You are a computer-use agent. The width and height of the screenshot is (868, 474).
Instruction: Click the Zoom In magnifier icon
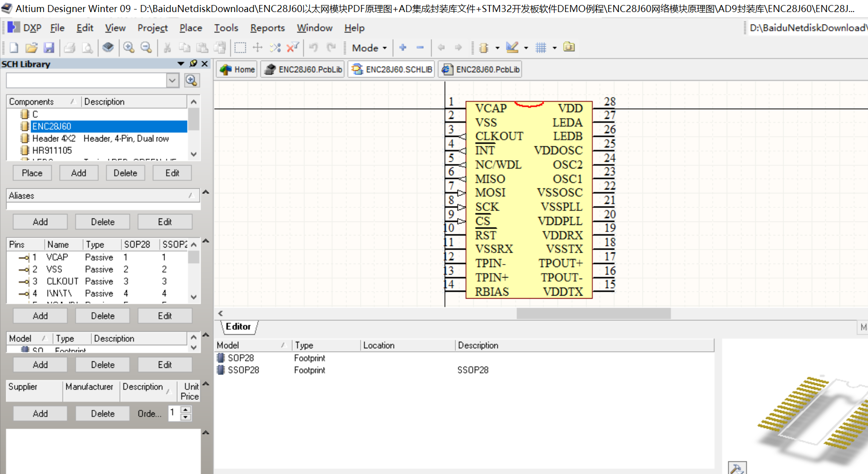(129, 48)
